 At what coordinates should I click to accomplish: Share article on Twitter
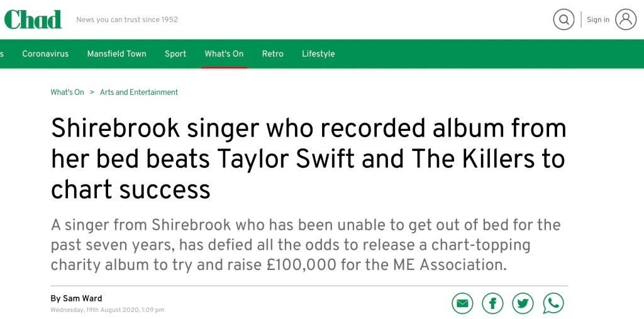tap(523, 303)
